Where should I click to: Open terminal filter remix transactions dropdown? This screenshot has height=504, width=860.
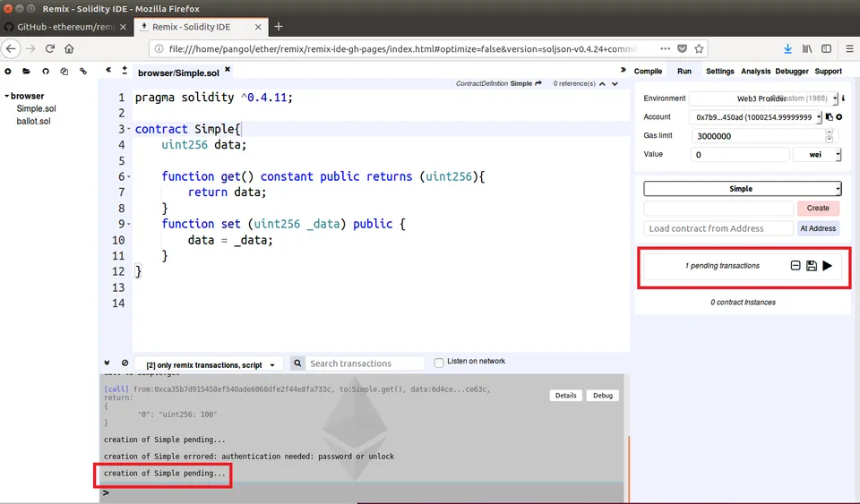pyautogui.click(x=208, y=365)
